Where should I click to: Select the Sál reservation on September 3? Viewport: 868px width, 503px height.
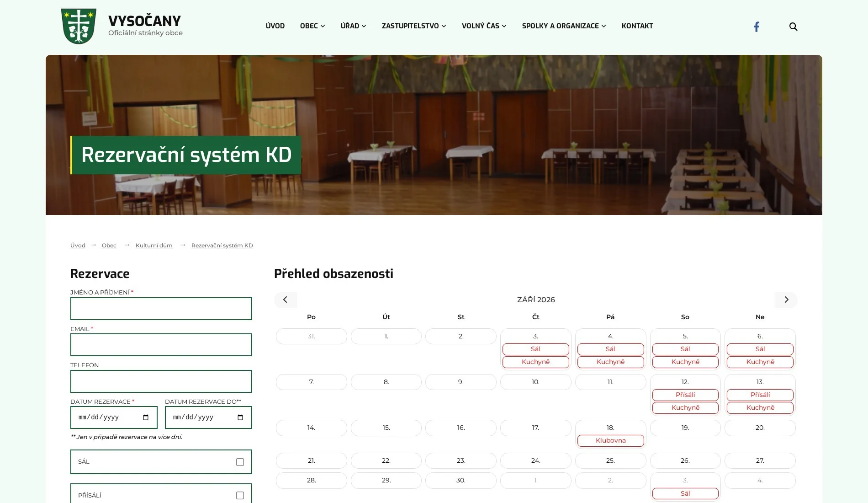[x=536, y=349]
